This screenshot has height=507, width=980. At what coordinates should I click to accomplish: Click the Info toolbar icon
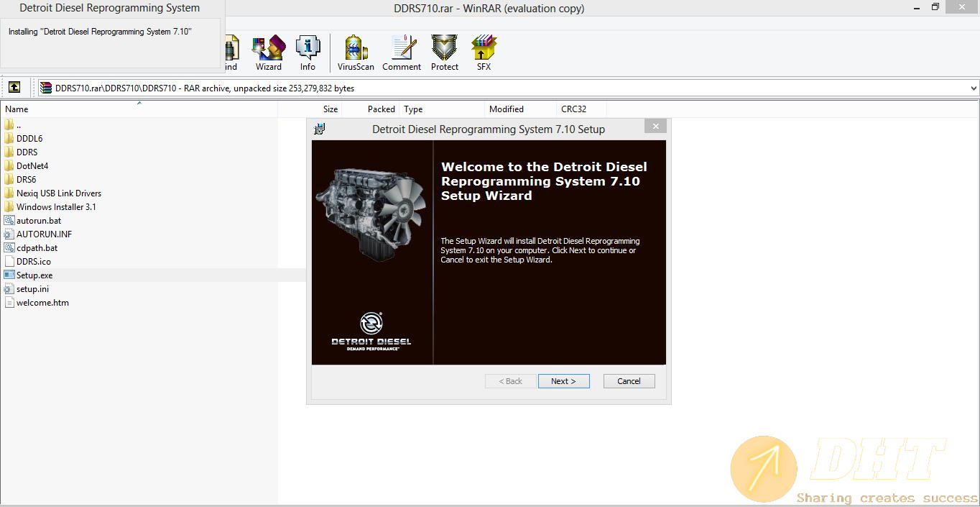pos(308,52)
